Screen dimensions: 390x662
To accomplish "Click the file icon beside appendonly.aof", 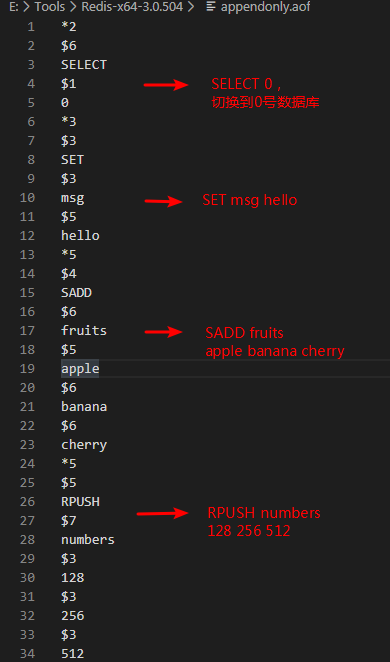I will click(211, 7).
